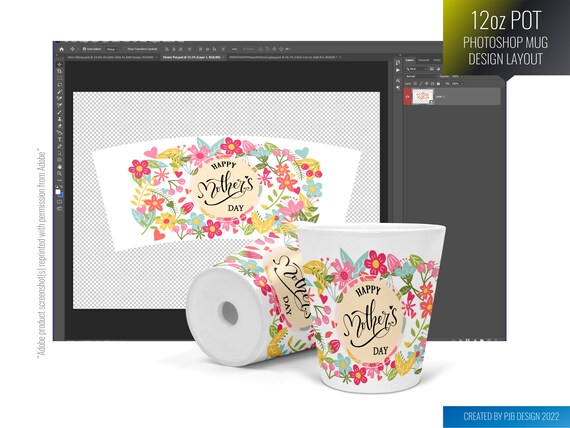Image resolution: width=570 pixels, height=428 pixels.
Task: Click the Layer 1 thumbnail
Action: click(423, 96)
